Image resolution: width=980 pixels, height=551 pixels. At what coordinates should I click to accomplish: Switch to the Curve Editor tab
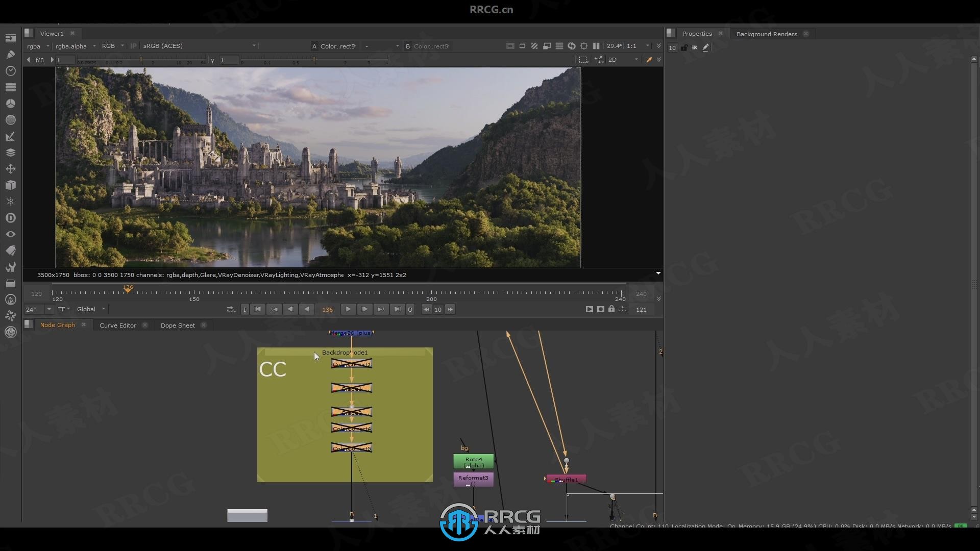[118, 325]
